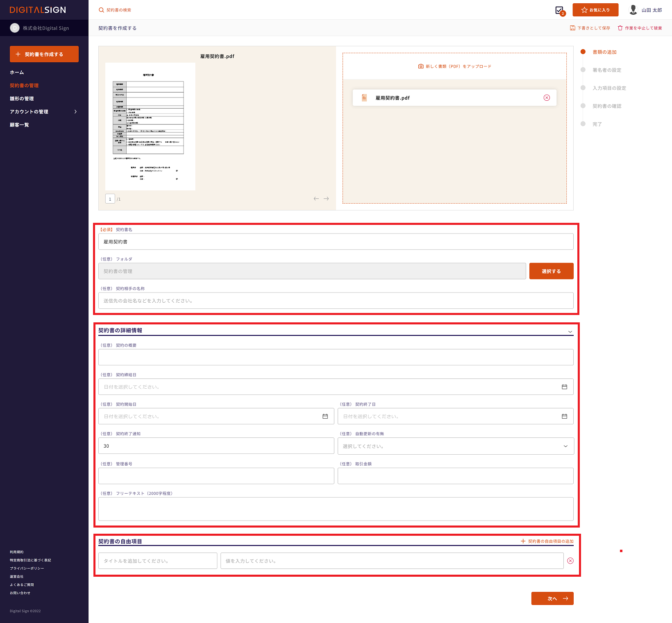Go to next PDF preview page arrow
Image resolution: width=672 pixels, height=623 pixels.
[326, 199]
